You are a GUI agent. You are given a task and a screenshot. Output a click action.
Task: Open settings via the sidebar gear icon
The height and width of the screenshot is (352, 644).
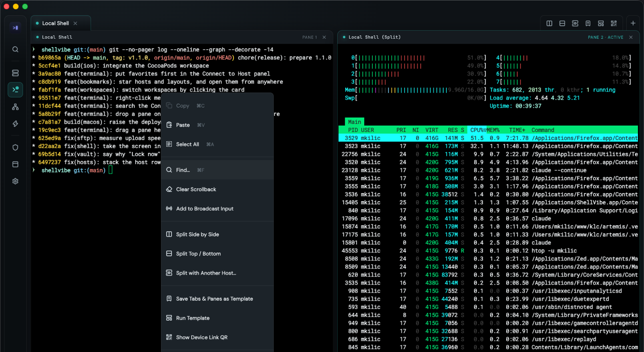pos(15,181)
